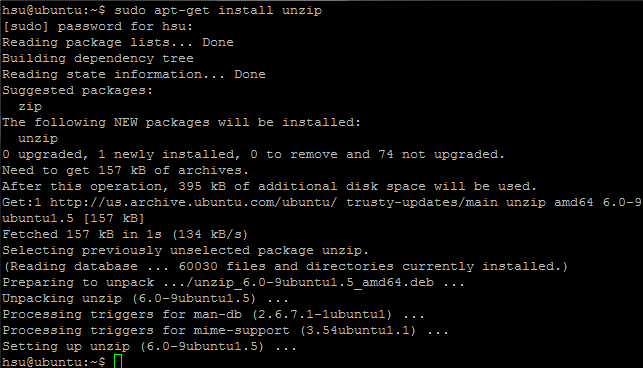This screenshot has width=643, height=368.
Task: Click the suggested package name 'zip'
Action: pos(30,107)
